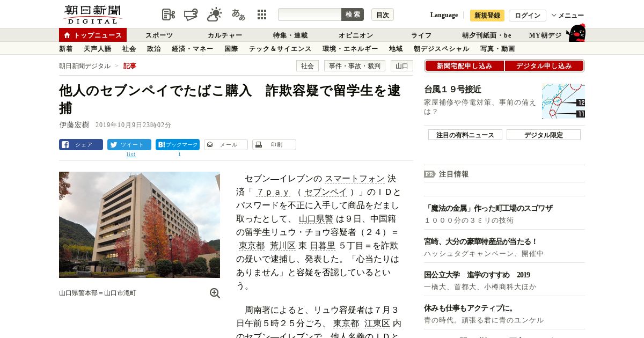Print the article
The width and height of the screenshot is (644, 338).
[x=274, y=144]
